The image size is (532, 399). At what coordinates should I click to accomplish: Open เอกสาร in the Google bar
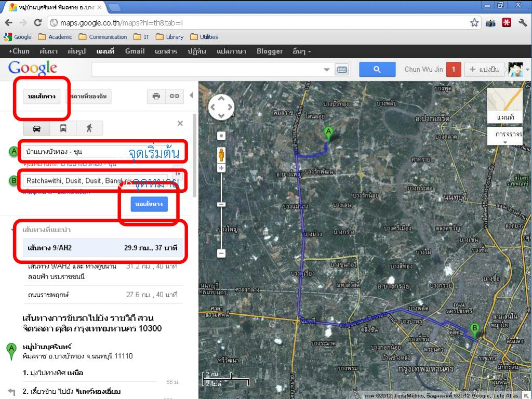[166, 51]
